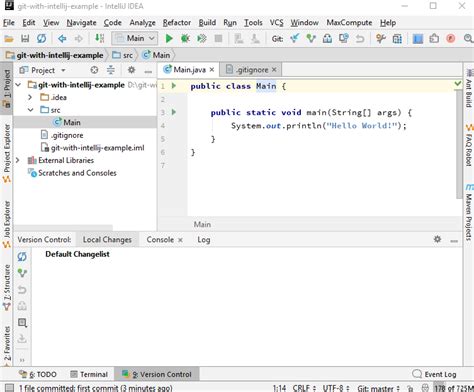This screenshot has height=392, width=474.
Task: Click Scroll from Source target icon
Action: (94, 70)
